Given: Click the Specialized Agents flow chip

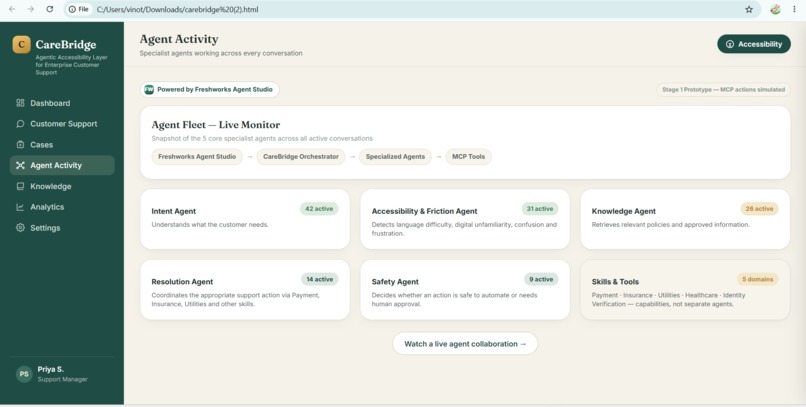Looking at the screenshot, I should point(395,157).
